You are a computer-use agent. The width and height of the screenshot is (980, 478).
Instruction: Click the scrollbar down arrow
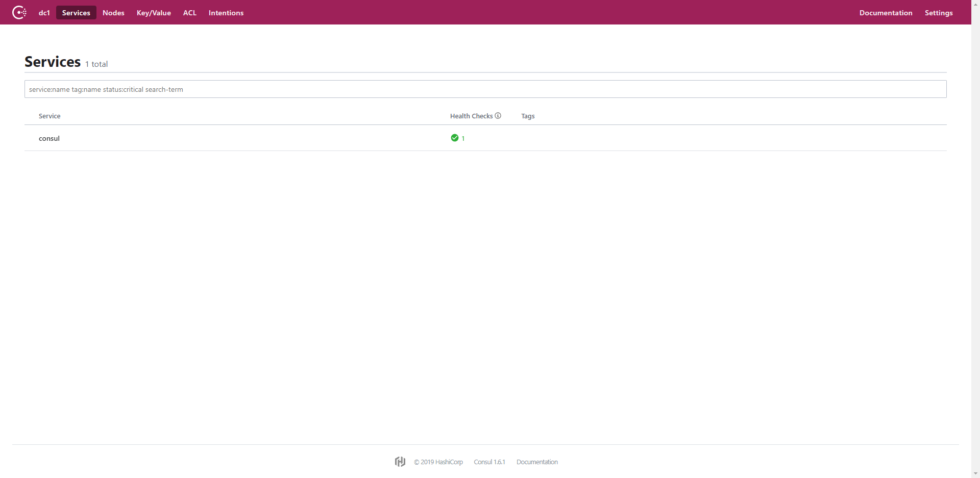point(975,473)
